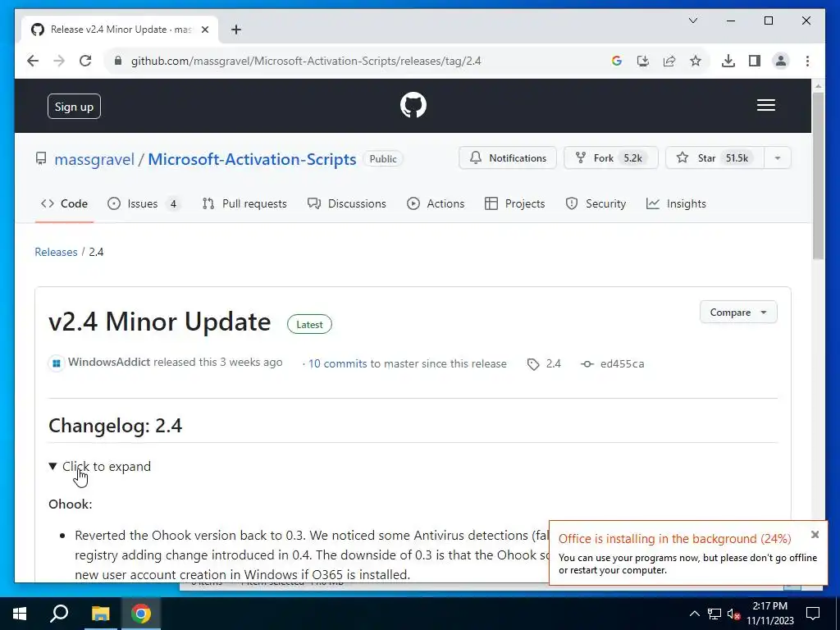Open the Insights tab
Image resolution: width=840 pixels, height=630 pixels.
click(676, 203)
